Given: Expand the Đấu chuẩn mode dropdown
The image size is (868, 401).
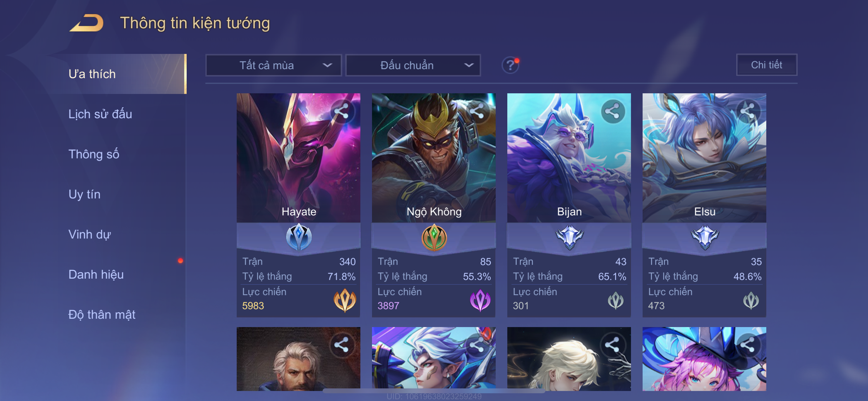Looking at the screenshot, I should pos(413,65).
